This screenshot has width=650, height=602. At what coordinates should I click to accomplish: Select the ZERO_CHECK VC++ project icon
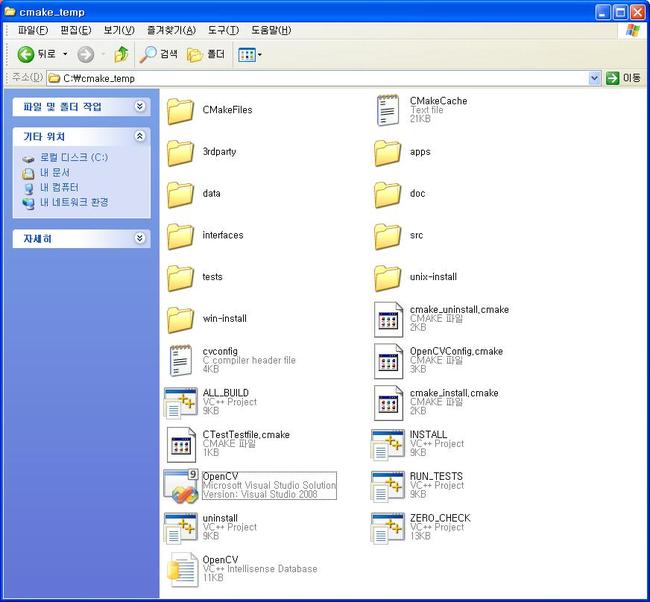pyautogui.click(x=388, y=527)
